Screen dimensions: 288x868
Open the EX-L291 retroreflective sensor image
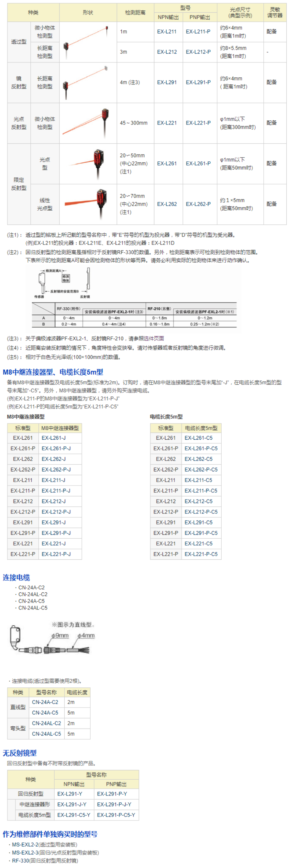(88, 82)
